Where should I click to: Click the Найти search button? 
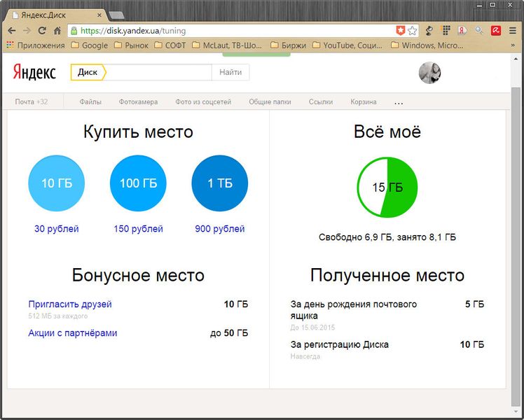click(230, 72)
